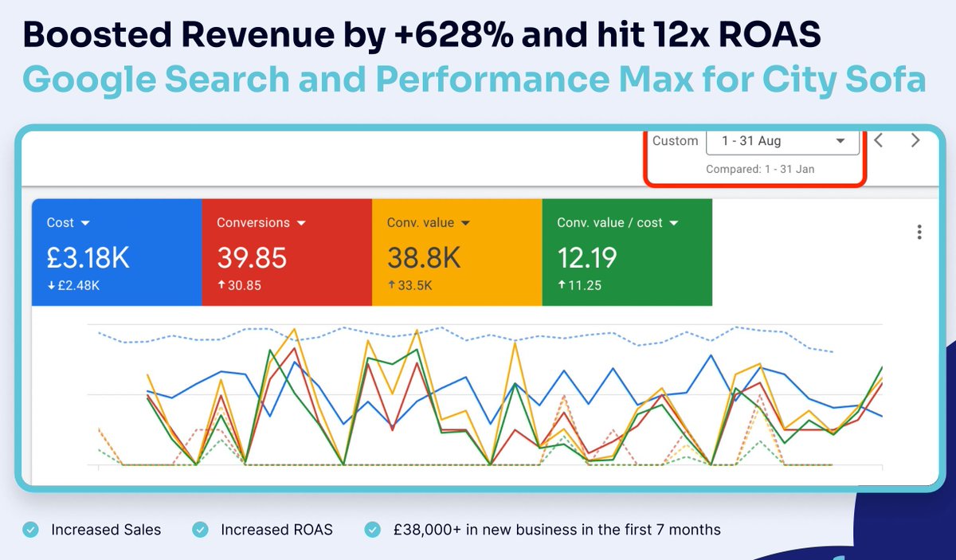Select the Compared: 1 - 31 Jan text
The width and height of the screenshot is (956, 560).
[760, 169]
